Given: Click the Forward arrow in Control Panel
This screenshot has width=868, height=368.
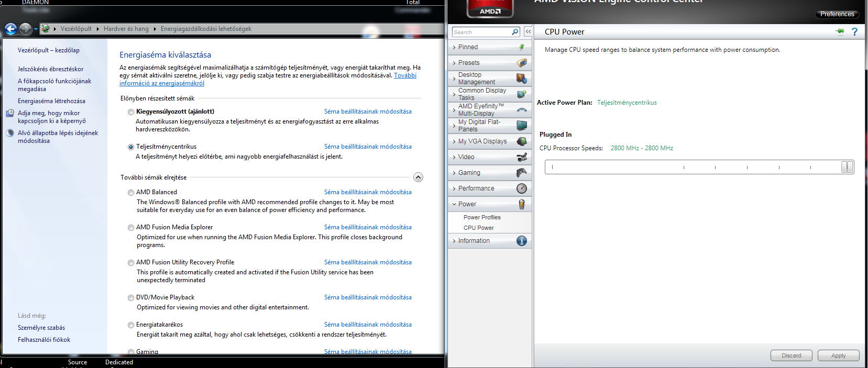Looking at the screenshot, I should pyautogui.click(x=25, y=29).
